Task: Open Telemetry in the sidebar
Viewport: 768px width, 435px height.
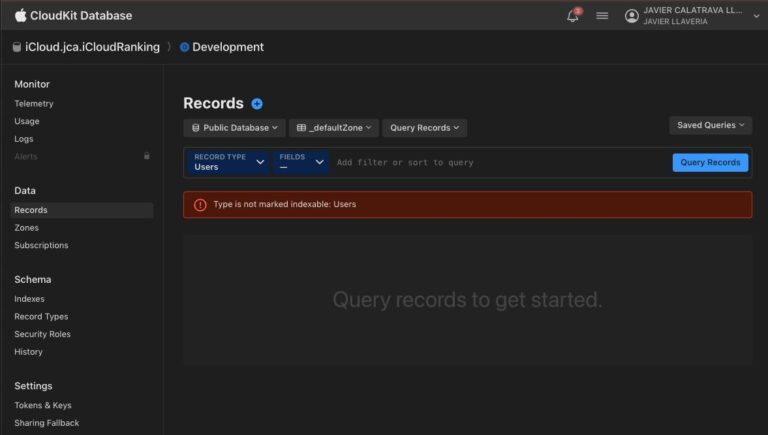Action: point(34,104)
